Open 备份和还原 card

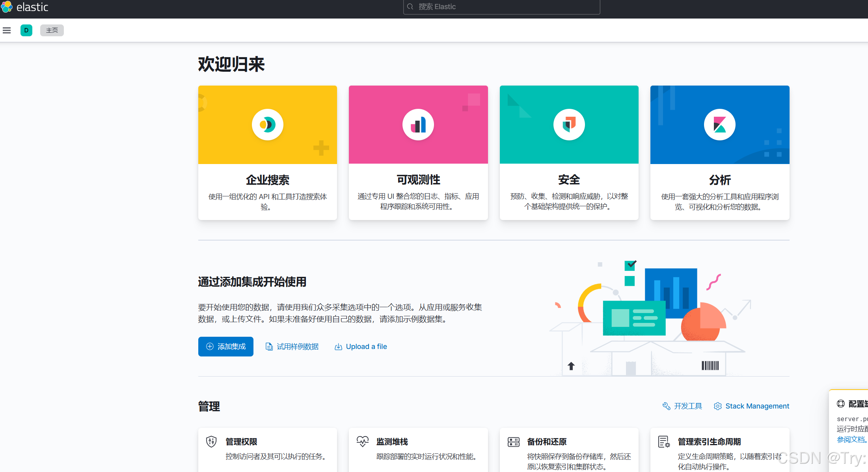pyautogui.click(x=569, y=450)
